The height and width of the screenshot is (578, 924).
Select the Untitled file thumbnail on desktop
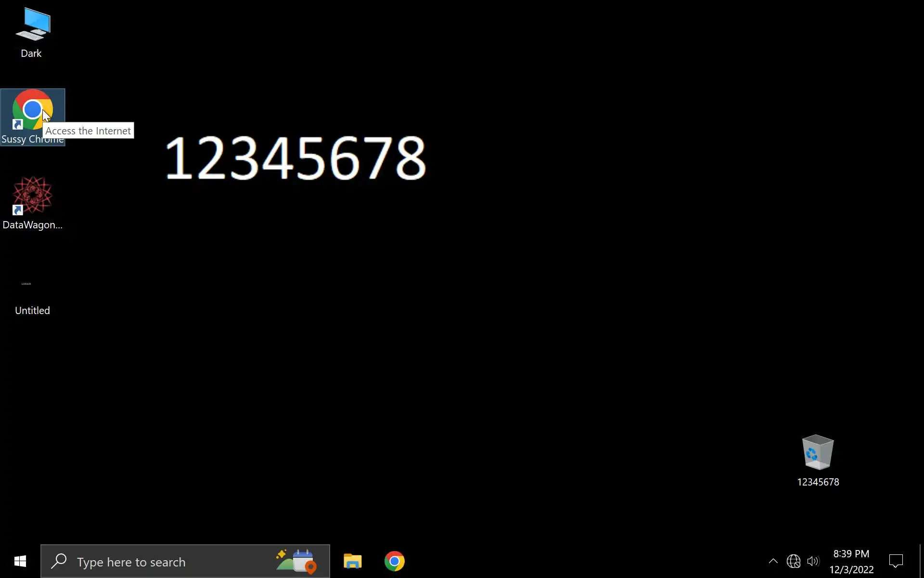pyautogui.click(x=26, y=284)
